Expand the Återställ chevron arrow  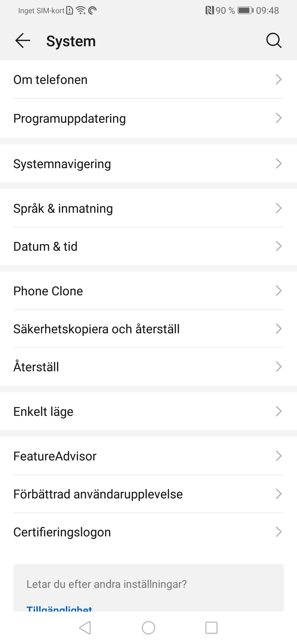tap(279, 367)
